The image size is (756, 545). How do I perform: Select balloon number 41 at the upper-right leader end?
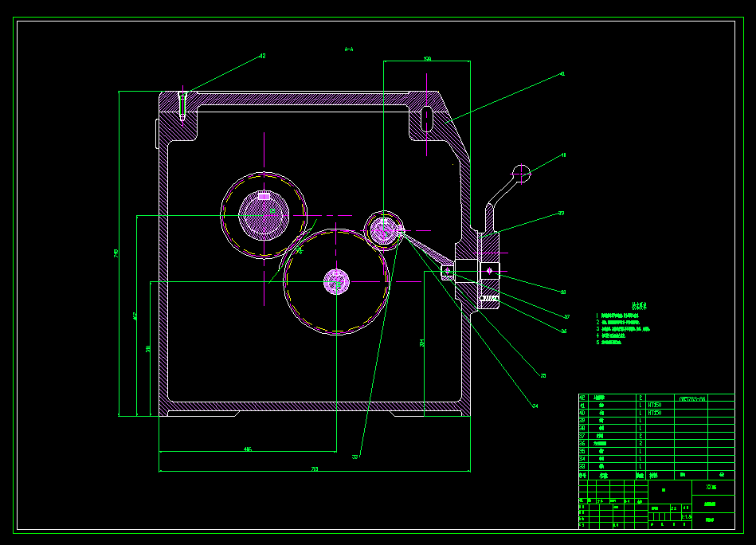click(562, 74)
